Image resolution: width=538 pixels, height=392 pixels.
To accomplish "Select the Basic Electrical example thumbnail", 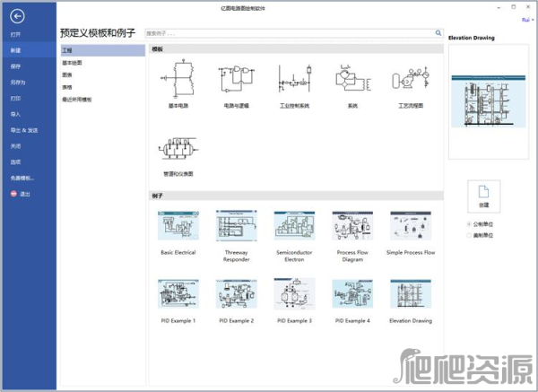I will pyautogui.click(x=178, y=225).
